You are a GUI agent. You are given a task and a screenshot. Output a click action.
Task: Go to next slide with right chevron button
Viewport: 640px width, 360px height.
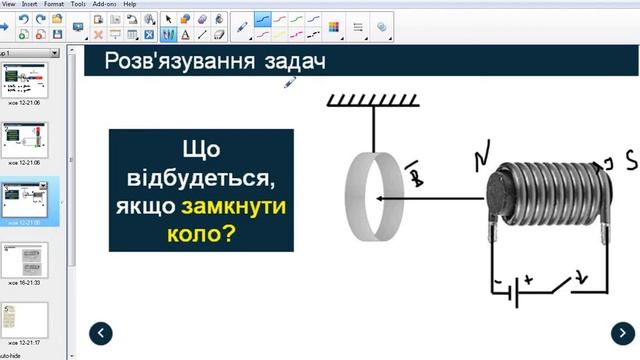tap(622, 333)
